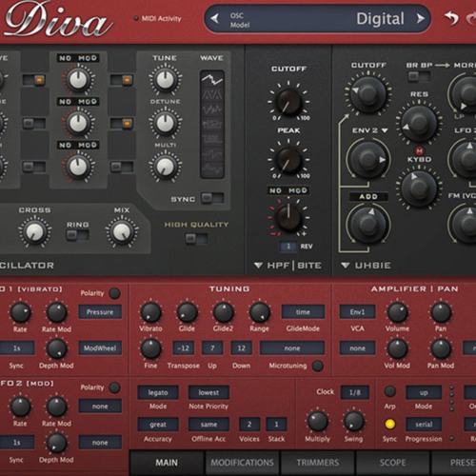Screen dimensions: 476x476
Task: Click the Multiply knob
Action: 317,422
